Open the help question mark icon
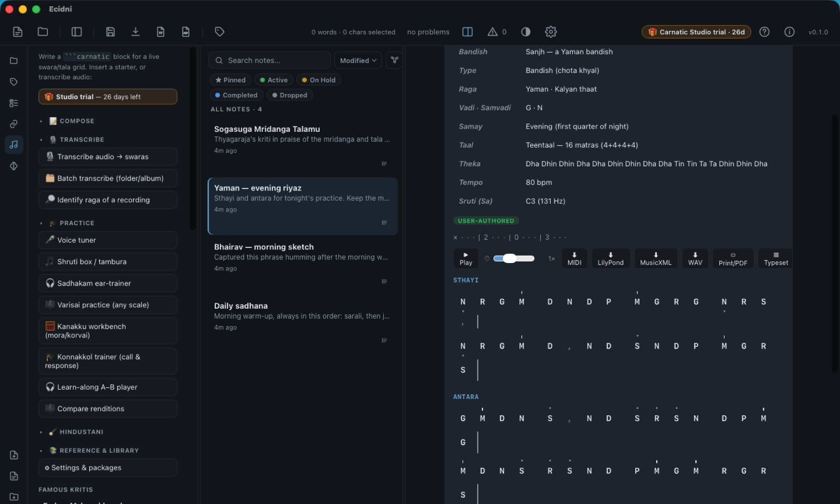Image resolution: width=840 pixels, height=504 pixels. click(764, 32)
